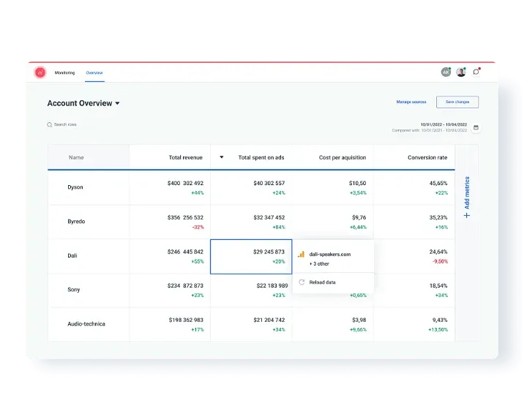Click the date range 10/01/2022 - 10/04/2022
This screenshot has height=420, width=527.
coord(444,124)
